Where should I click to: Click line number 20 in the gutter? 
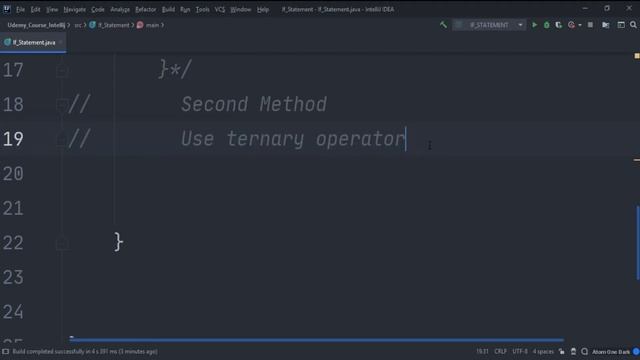pos(13,173)
